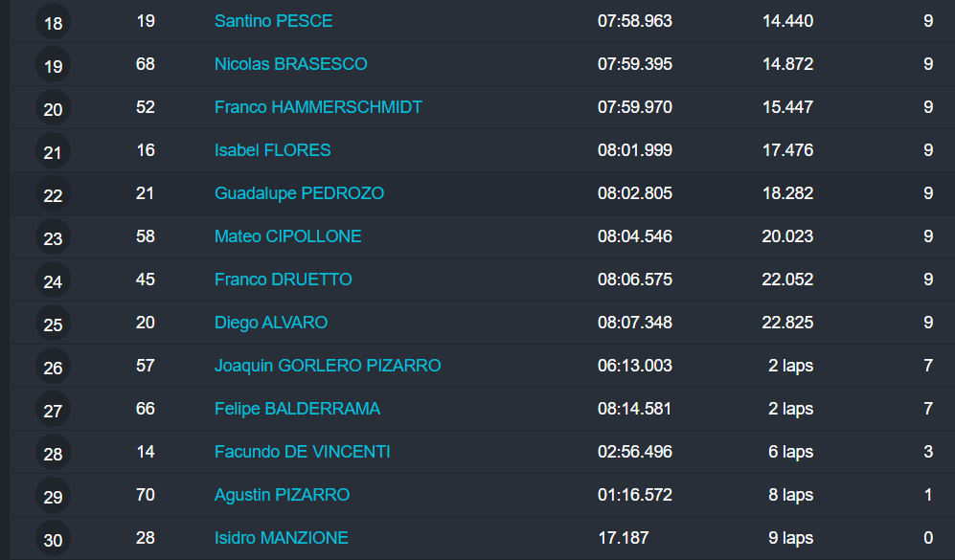Select Agustin PIZARRO link
Viewport: 955px width, 560px height.
click(x=282, y=495)
